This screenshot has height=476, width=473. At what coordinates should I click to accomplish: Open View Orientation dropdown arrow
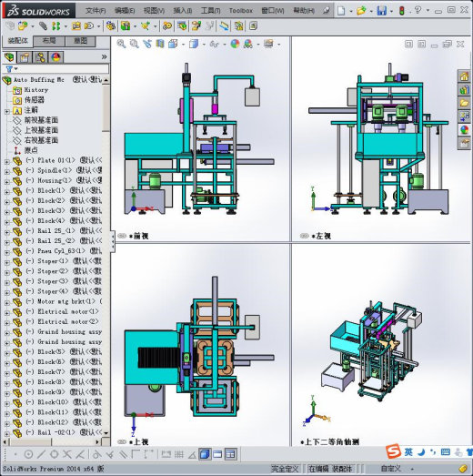(x=183, y=45)
